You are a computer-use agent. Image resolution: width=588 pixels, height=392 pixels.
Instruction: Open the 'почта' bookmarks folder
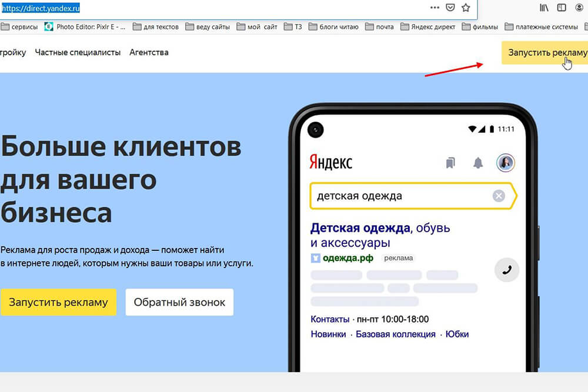pos(379,26)
